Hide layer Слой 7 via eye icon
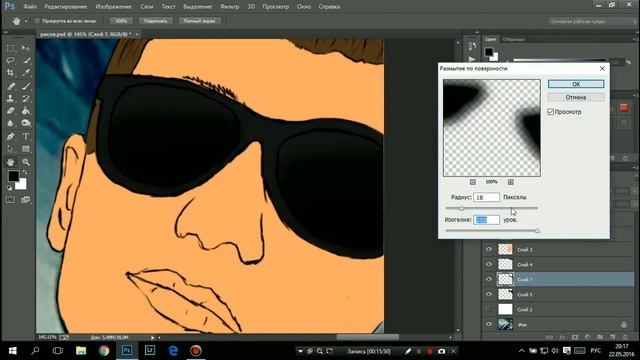The image size is (640, 360). point(489,279)
